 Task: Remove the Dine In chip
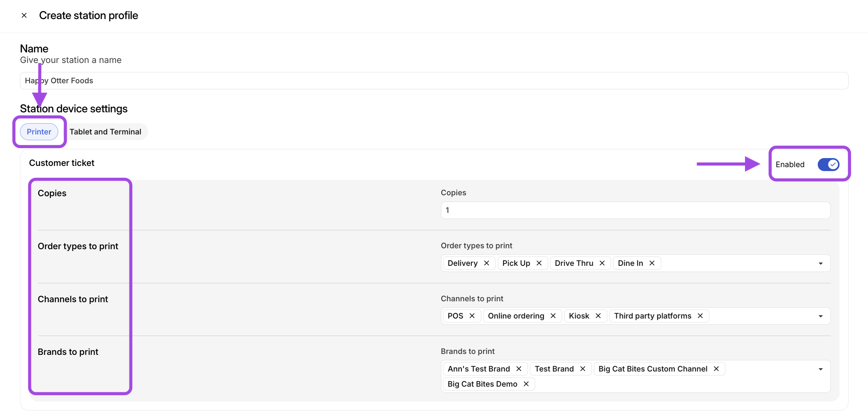652,263
